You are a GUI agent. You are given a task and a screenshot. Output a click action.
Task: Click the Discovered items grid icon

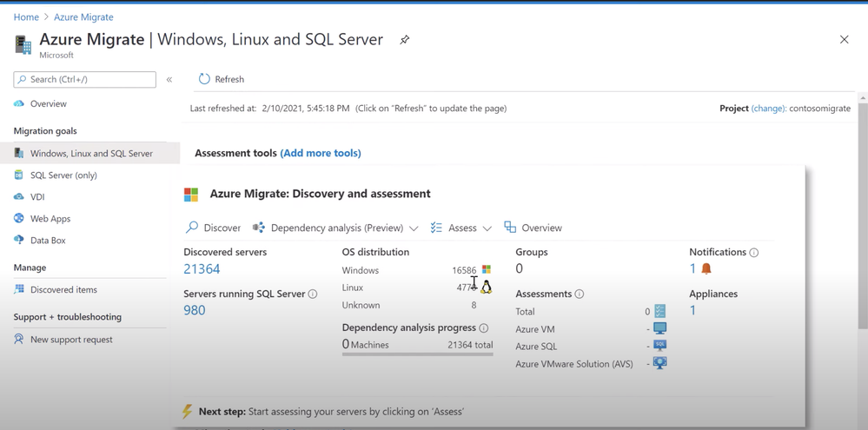[19, 289]
